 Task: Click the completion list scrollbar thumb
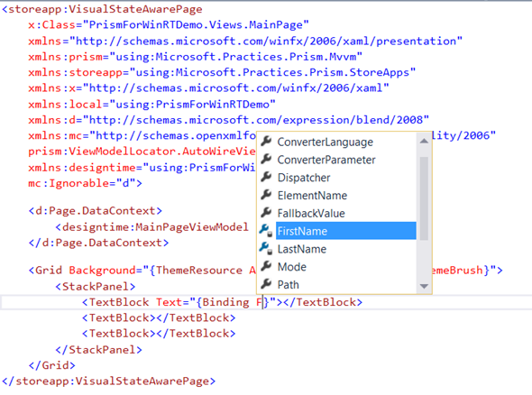424,198
